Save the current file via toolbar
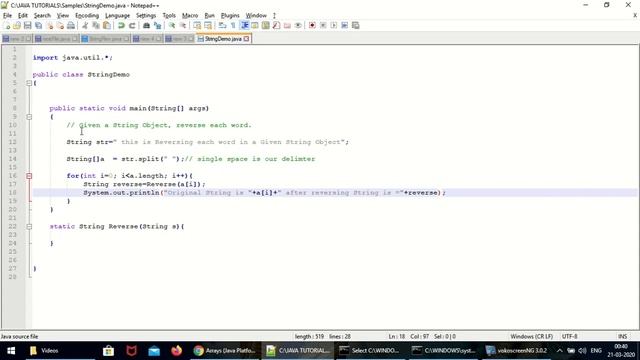The image size is (640, 360). (27, 25)
